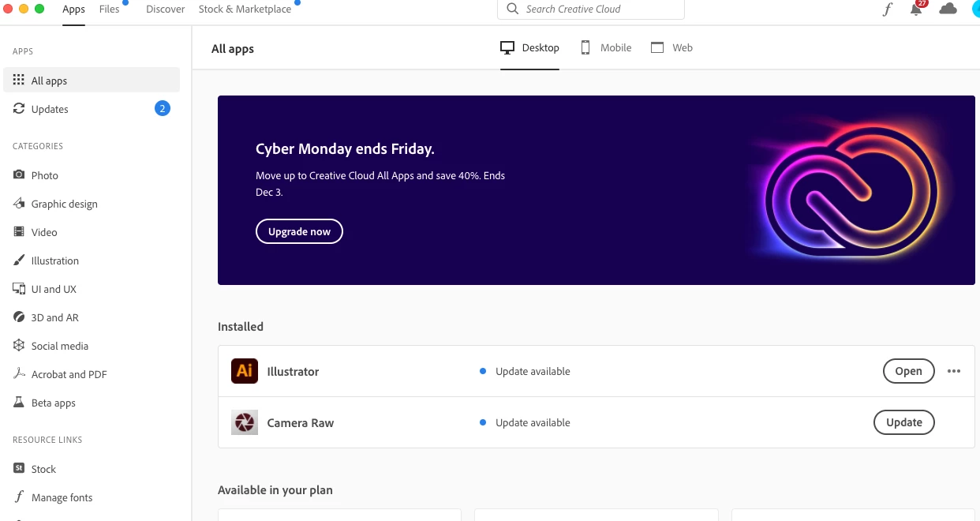This screenshot has height=521, width=980.
Task: Click the Stock St icon
Action: coord(19,468)
